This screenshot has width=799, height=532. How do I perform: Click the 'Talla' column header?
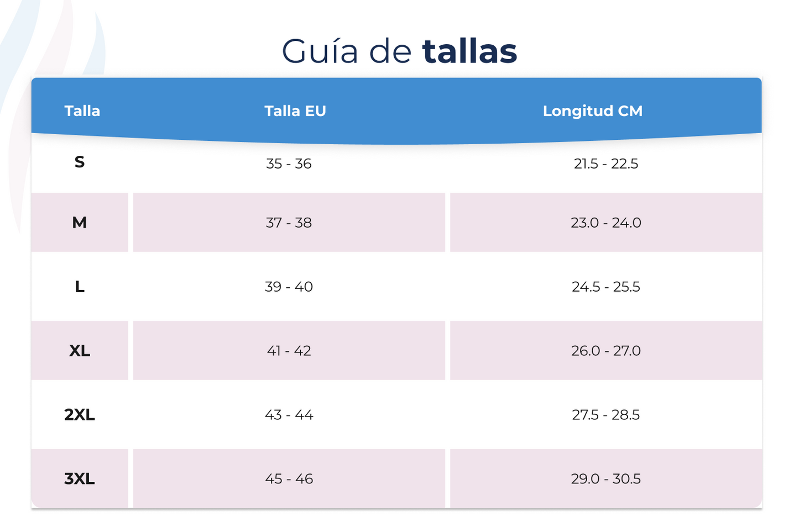pyautogui.click(x=82, y=111)
